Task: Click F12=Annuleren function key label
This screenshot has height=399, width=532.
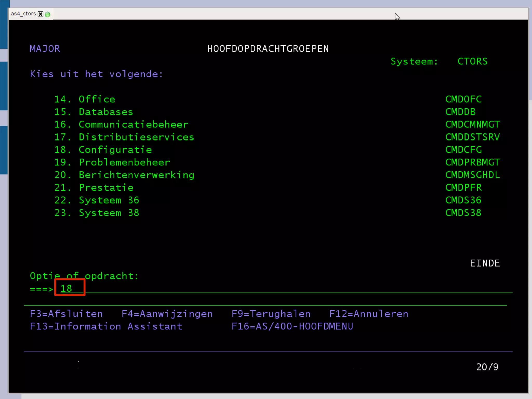Action: pyautogui.click(x=368, y=314)
